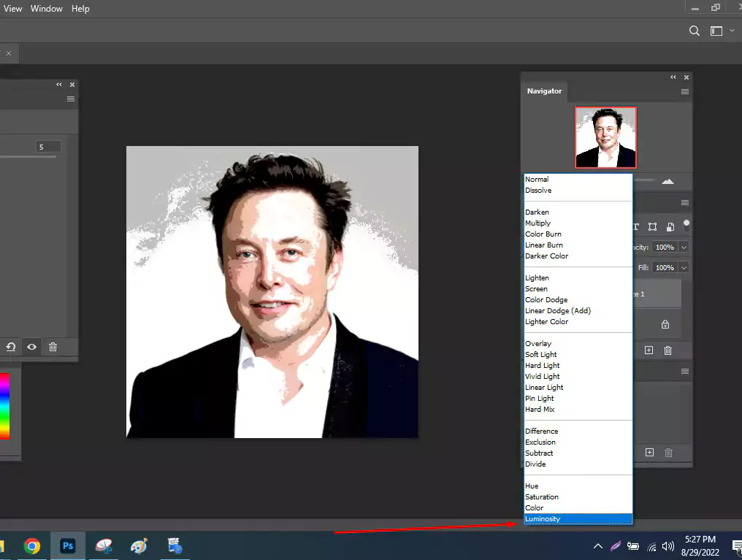742x560 pixels.
Task: Choose Normal blend mode
Action: (x=578, y=180)
